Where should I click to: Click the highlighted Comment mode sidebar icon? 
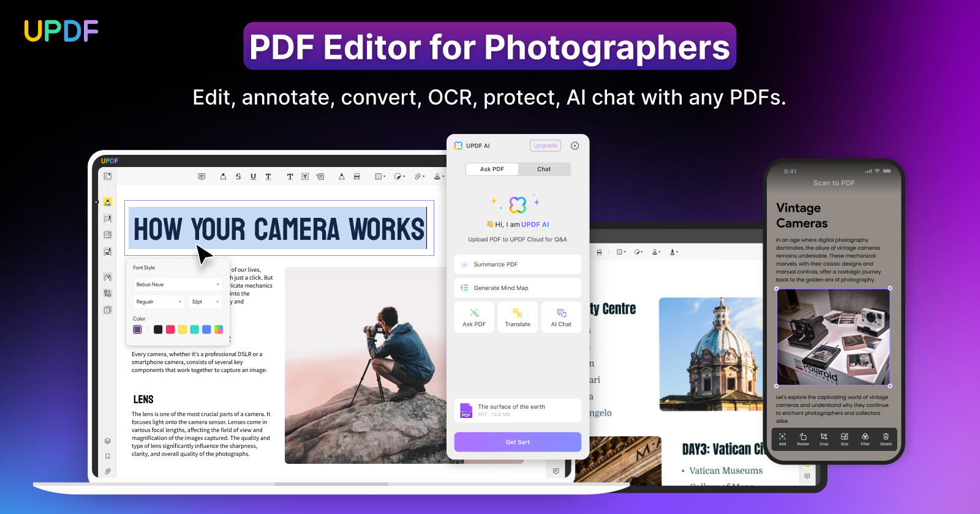coord(108,202)
